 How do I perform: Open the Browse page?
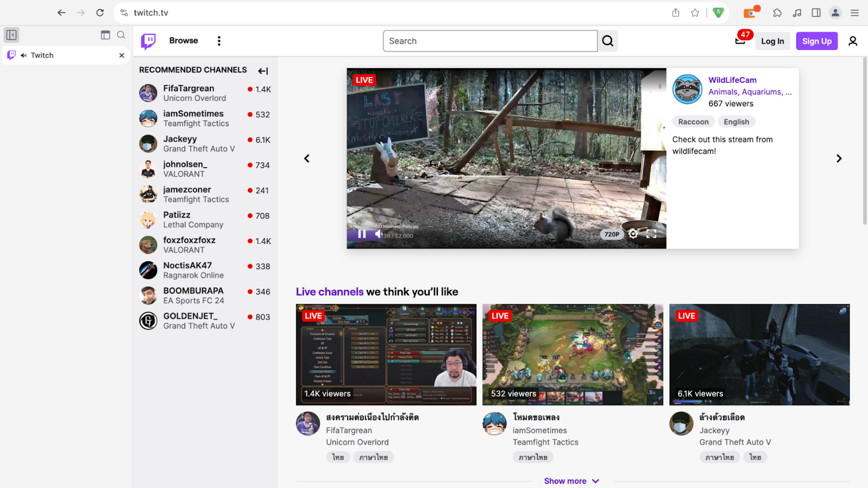point(183,41)
